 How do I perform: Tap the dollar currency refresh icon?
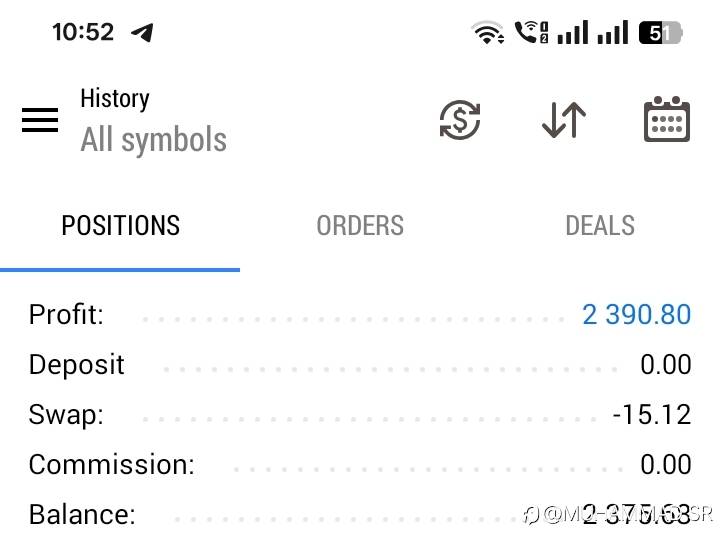pos(460,120)
